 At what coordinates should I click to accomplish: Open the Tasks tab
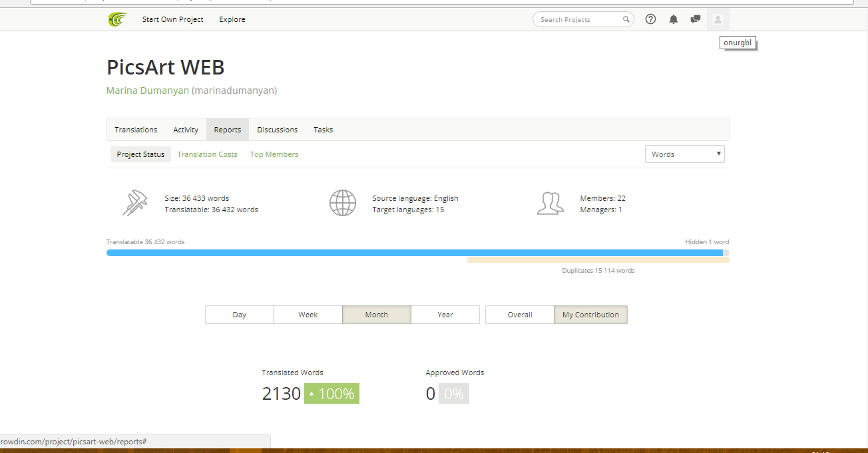point(324,130)
